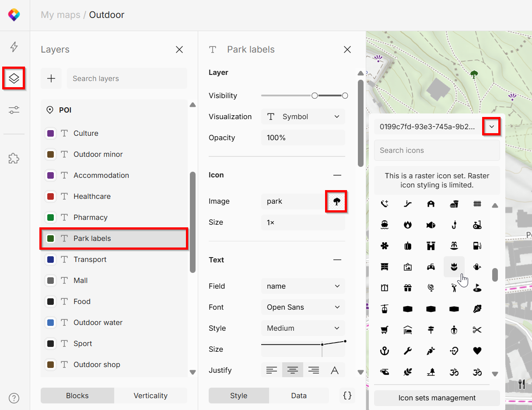Choose the fire flame icon
The height and width of the screenshot is (410, 532).
[x=408, y=225]
